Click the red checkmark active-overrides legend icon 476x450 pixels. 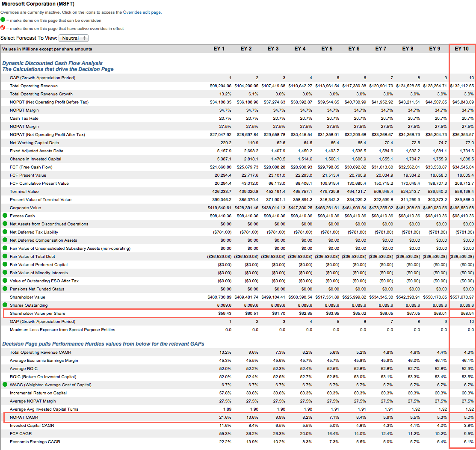point(3,28)
